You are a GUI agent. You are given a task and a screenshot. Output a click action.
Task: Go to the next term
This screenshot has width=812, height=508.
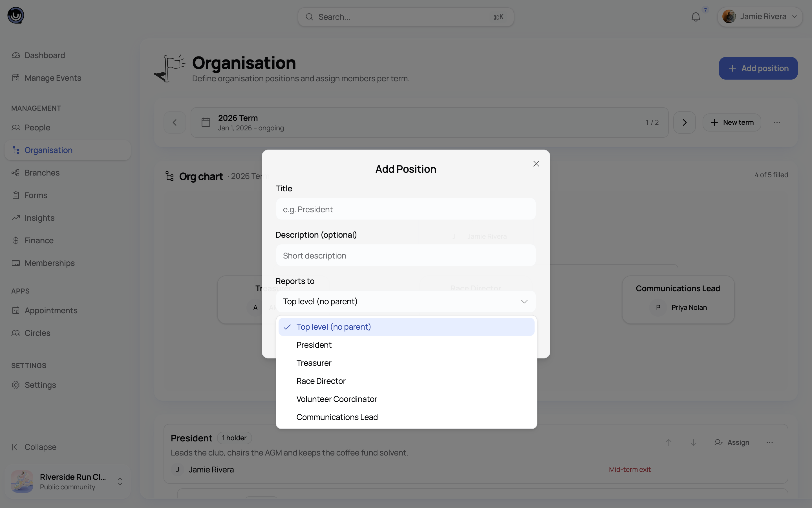pos(684,122)
